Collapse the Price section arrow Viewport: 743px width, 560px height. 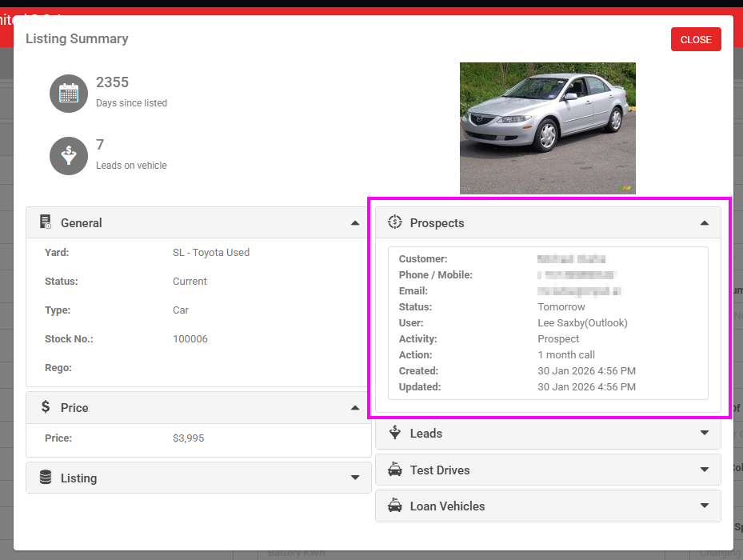tap(355, 408)
